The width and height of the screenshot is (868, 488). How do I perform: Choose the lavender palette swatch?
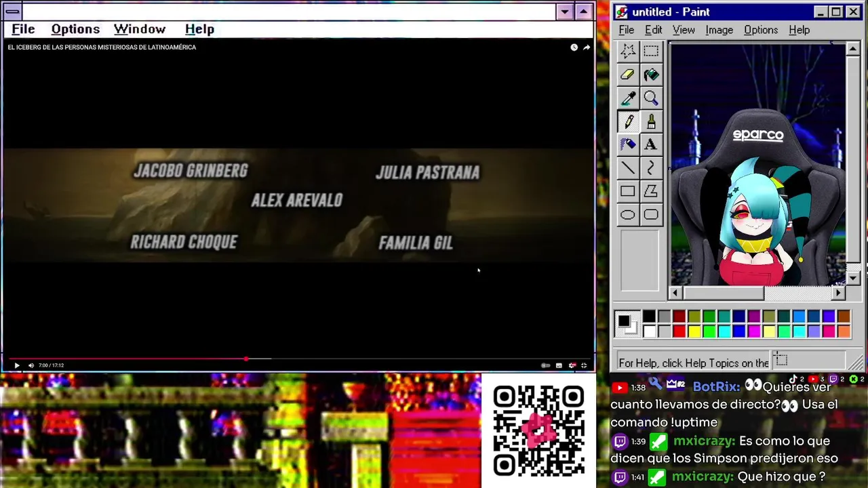814,331
